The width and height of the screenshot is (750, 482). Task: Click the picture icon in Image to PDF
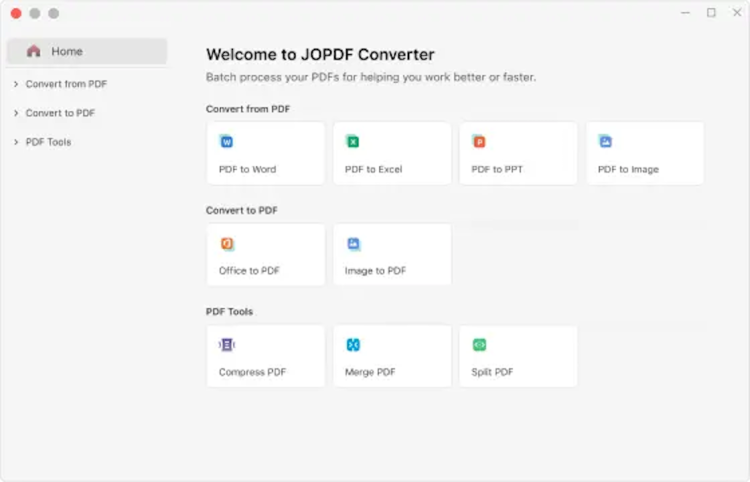point(353,244)
